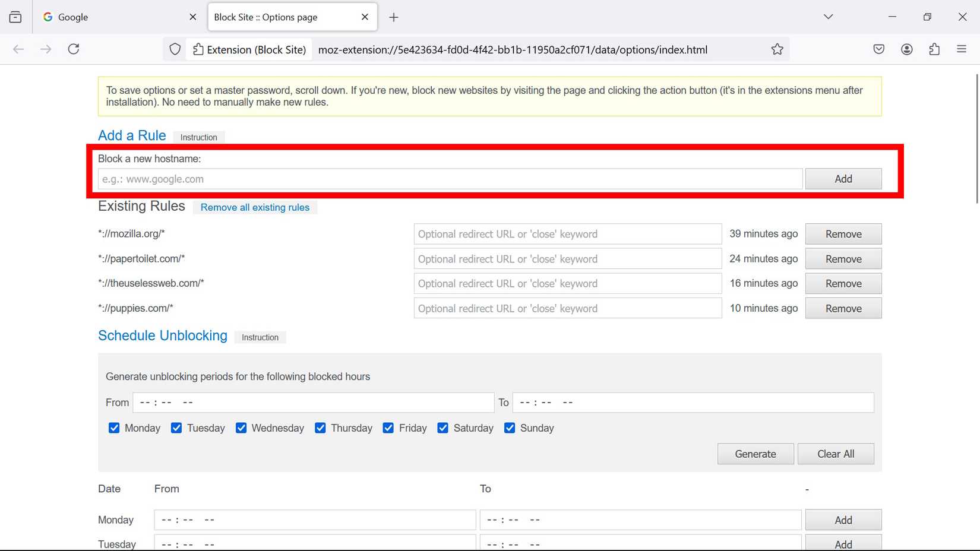Uncheck the Tuesday checkbox
Screen dimensions: 980x551
[176, 427]
